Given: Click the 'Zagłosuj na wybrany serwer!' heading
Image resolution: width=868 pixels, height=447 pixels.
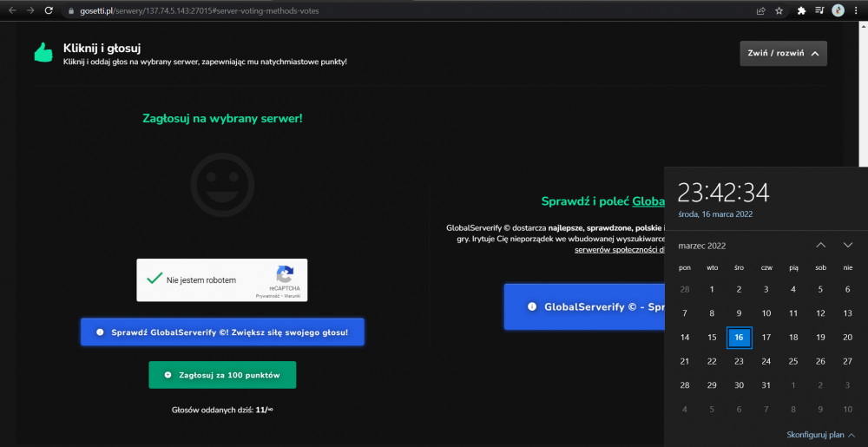Looking at the screenshot, I should tap(222, 118).
